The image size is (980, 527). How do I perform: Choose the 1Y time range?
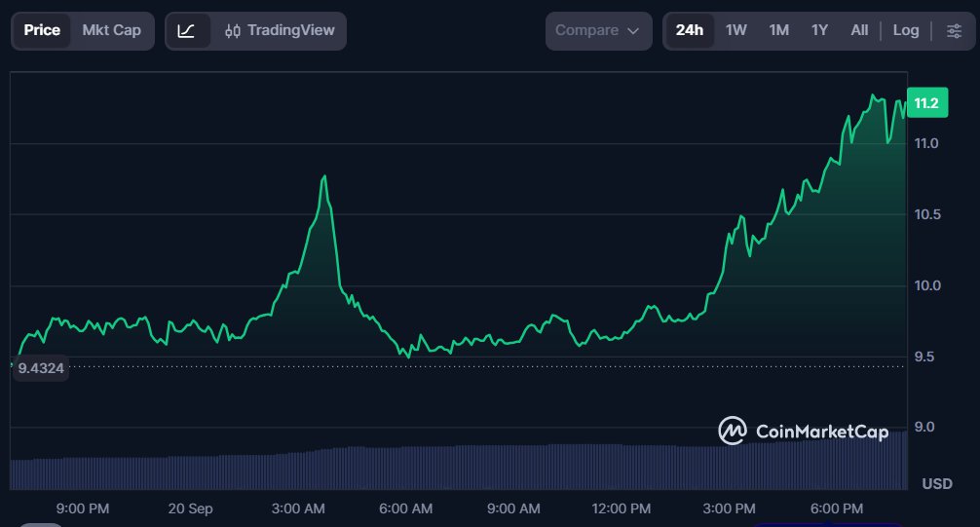pyautogui.click(x=819, y=30)
